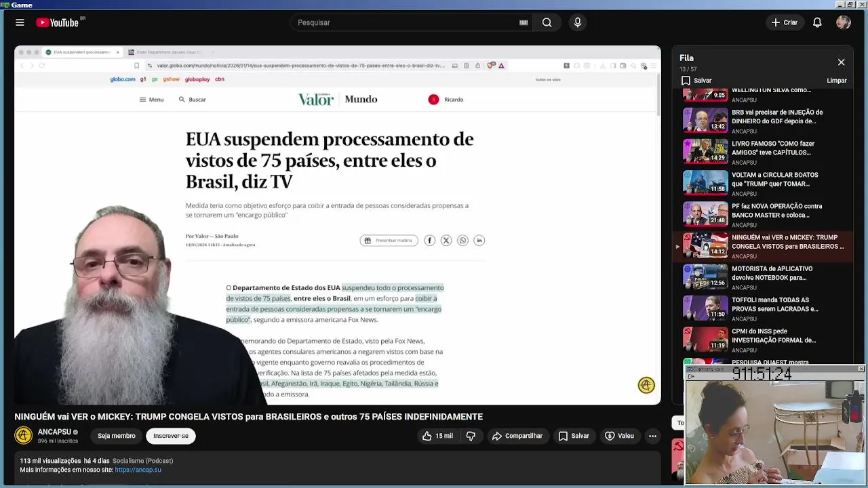Select the EUA suspendem browser tab

(x=82, y=52)
